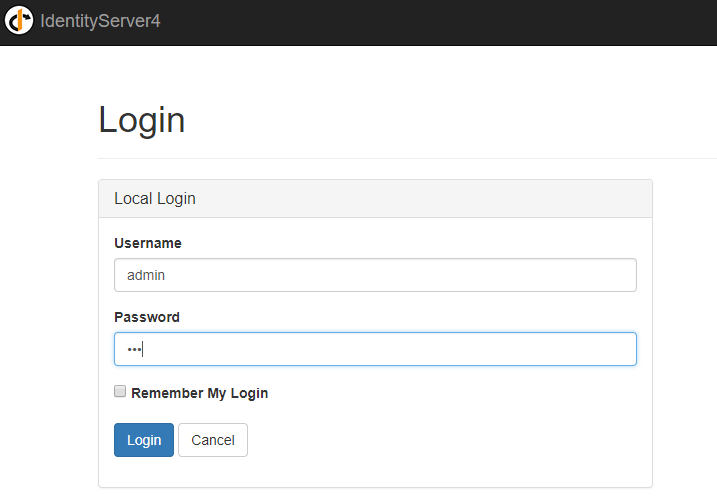Click the Password field label
The height and width of the screenshot is (503, 717).
(x=147, y=317)
